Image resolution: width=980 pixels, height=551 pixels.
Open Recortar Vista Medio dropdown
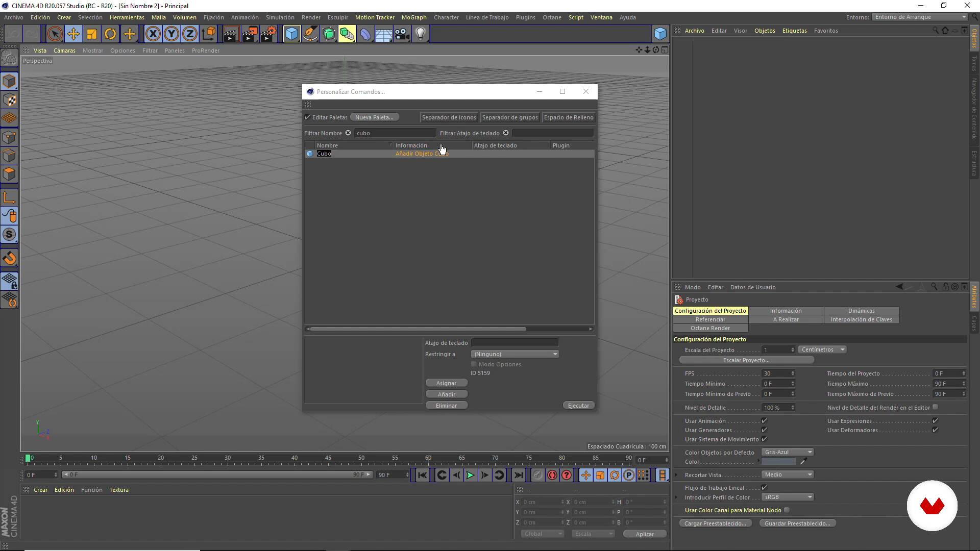point(788,474)
